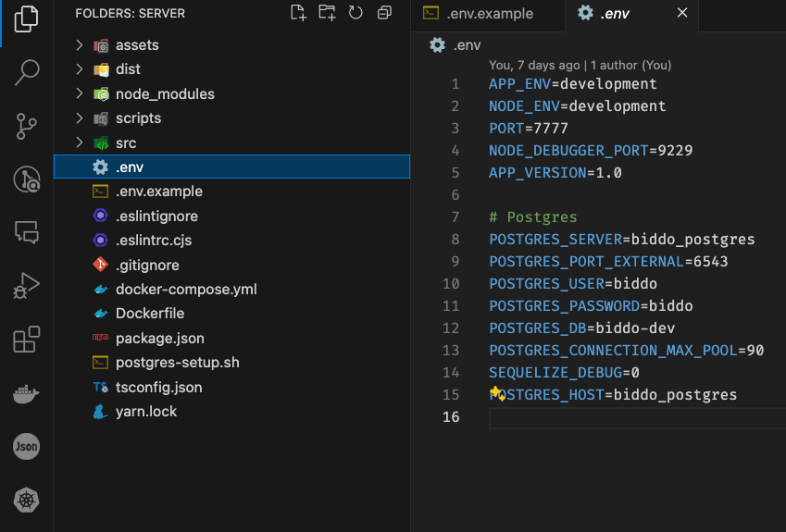The height and width of the screenshot is (532, 786).
Task: Expand the scripts folder chevron
Action: click(x=80, y=118)
